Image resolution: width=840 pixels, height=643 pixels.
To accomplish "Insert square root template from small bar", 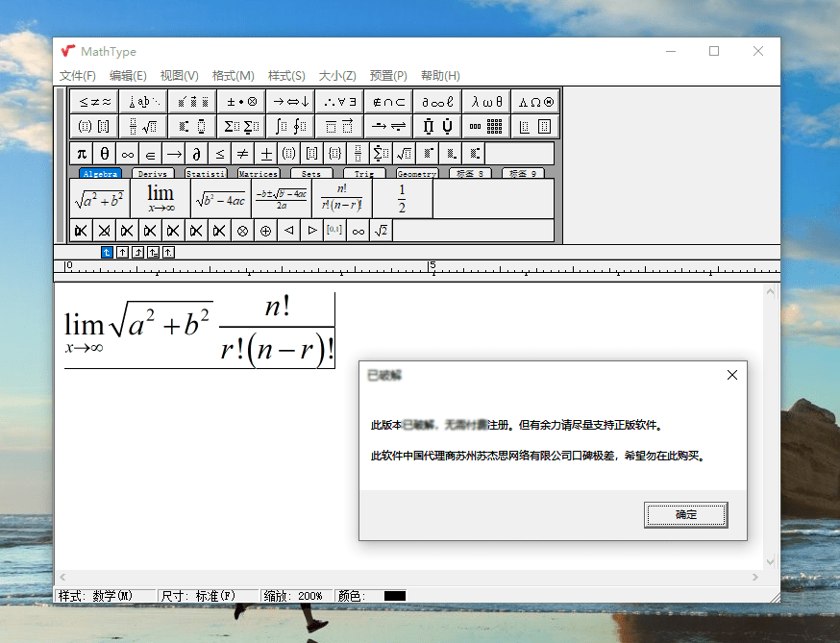I will coord(404,155).
